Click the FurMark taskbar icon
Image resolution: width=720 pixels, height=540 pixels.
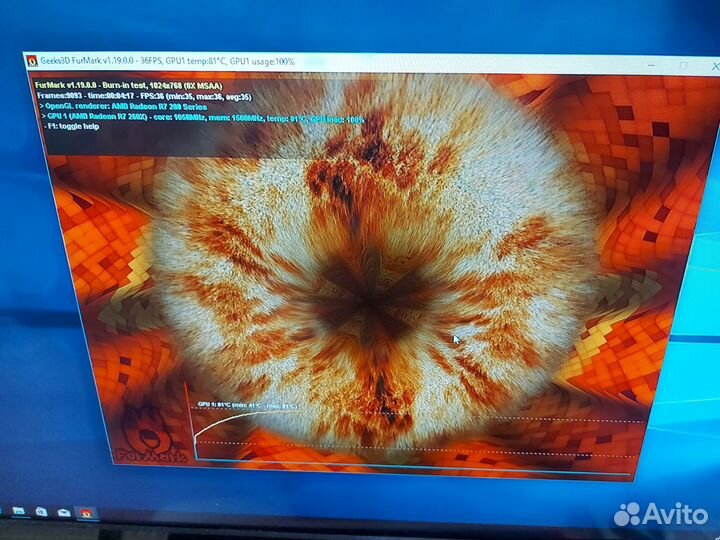click(86, 513)
